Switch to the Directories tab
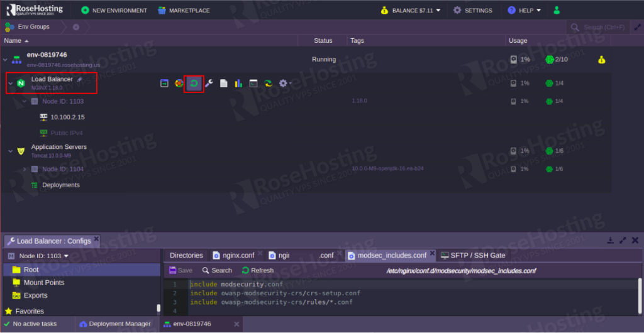 186,255
